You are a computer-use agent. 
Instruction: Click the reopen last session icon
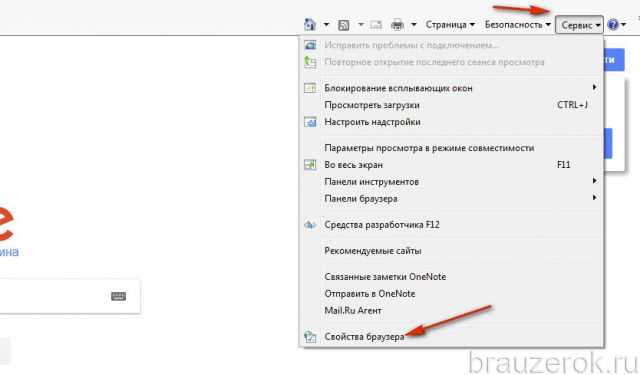[x=310, y=62]
